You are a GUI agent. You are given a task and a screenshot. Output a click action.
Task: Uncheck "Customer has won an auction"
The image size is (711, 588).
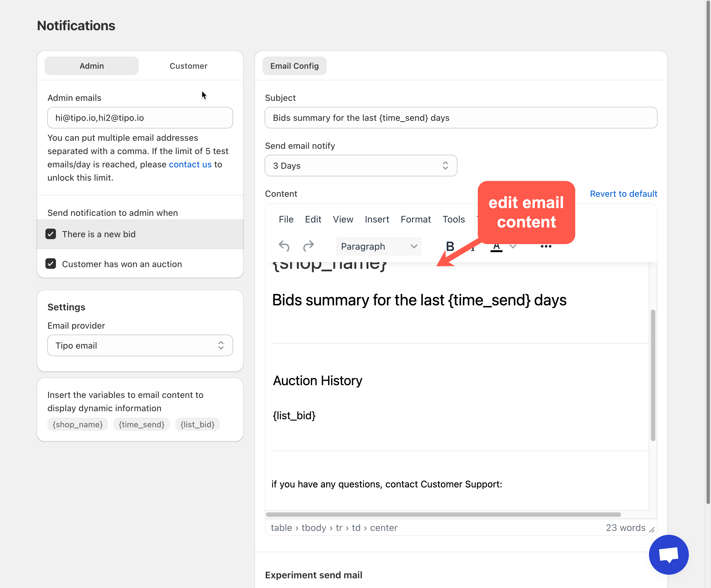pos(51,264)
